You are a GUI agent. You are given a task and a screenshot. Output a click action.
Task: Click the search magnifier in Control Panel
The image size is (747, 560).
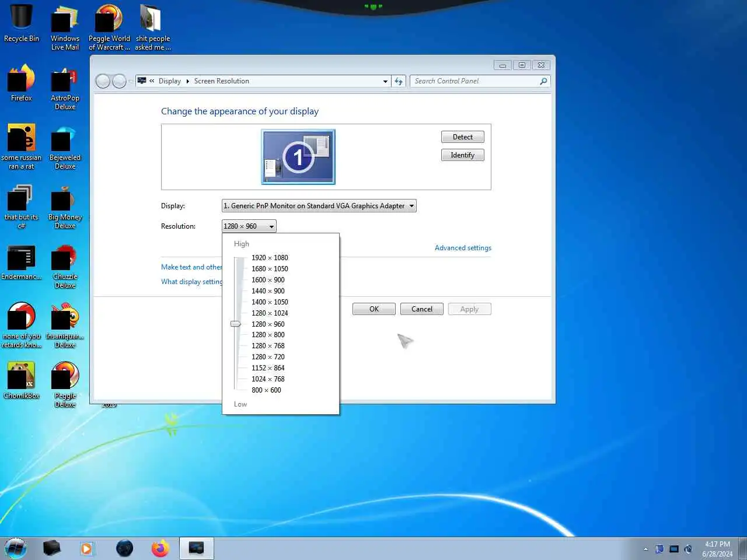[x=543, y=81]
